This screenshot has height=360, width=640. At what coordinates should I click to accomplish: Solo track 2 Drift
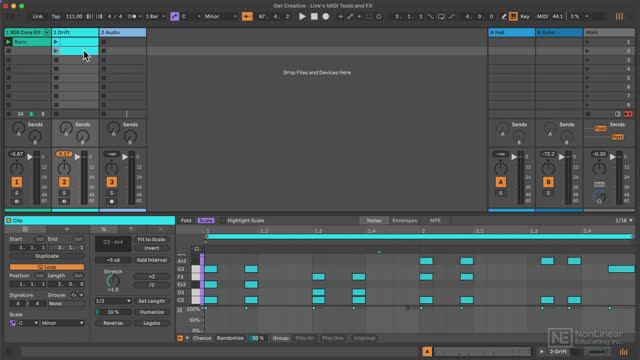64,193
